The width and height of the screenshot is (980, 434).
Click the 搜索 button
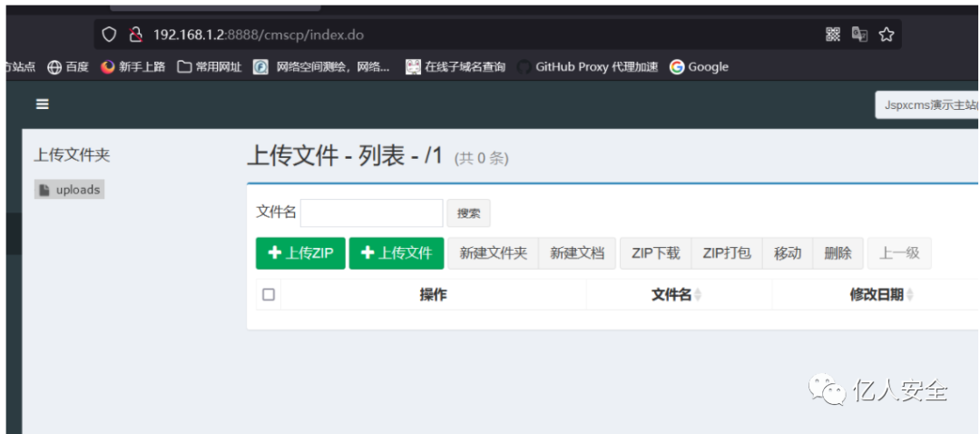coord(469,212)
